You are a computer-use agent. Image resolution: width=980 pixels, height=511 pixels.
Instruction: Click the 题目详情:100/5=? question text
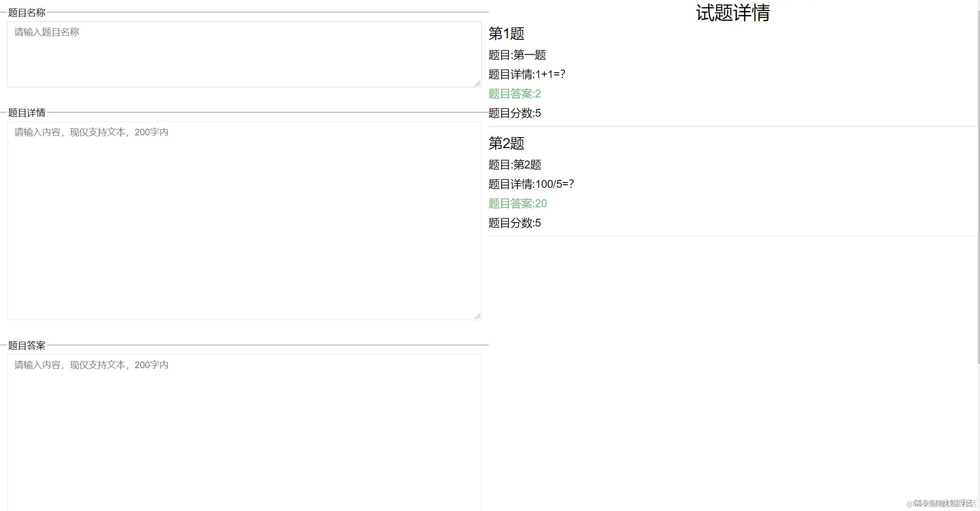[531, 184]
